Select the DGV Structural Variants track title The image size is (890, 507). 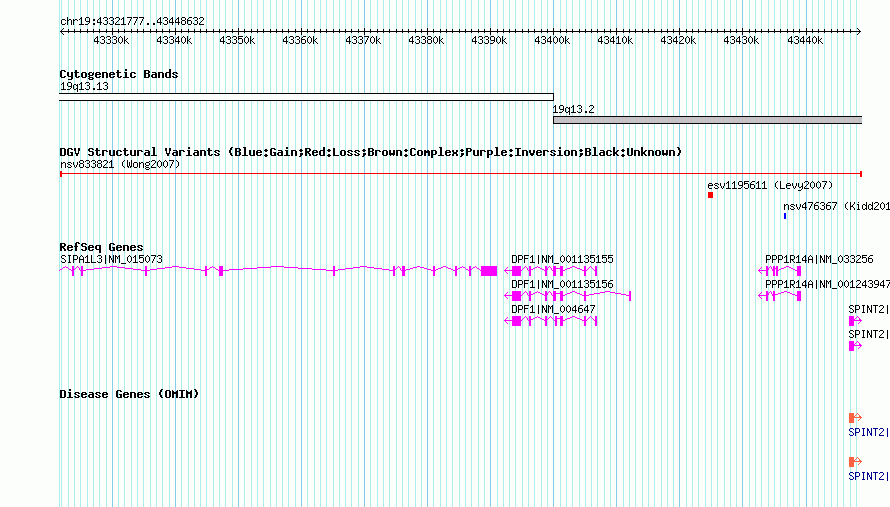[x=371, y=152]
